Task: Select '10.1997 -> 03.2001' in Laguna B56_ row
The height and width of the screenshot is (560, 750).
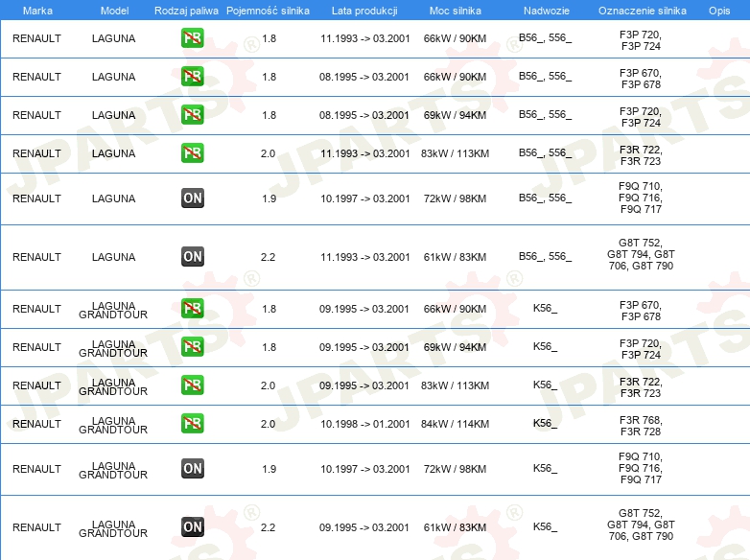Action: [365, 198]
